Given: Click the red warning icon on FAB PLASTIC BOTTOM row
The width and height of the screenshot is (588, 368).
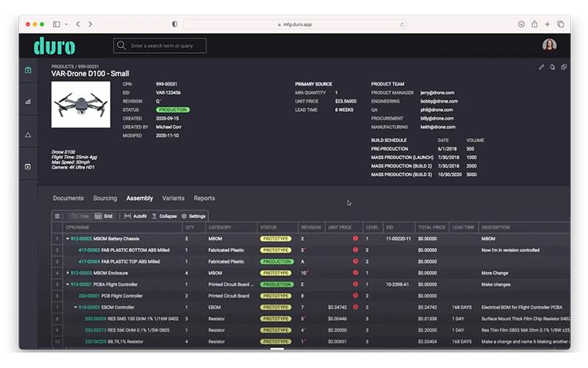Looking at the screenshot, I should pos(355,250).
